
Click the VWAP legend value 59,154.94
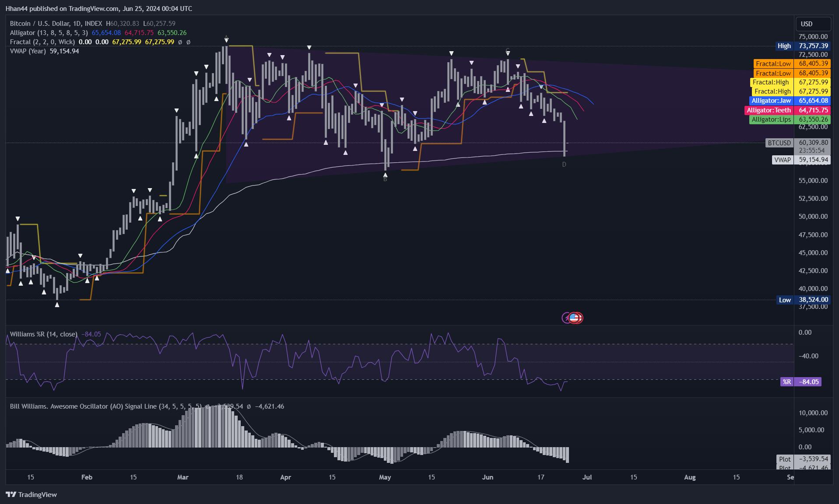point(64,51)
